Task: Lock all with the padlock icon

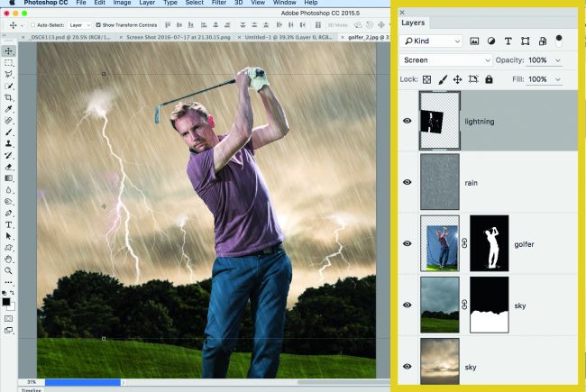Action: (489, 79)
